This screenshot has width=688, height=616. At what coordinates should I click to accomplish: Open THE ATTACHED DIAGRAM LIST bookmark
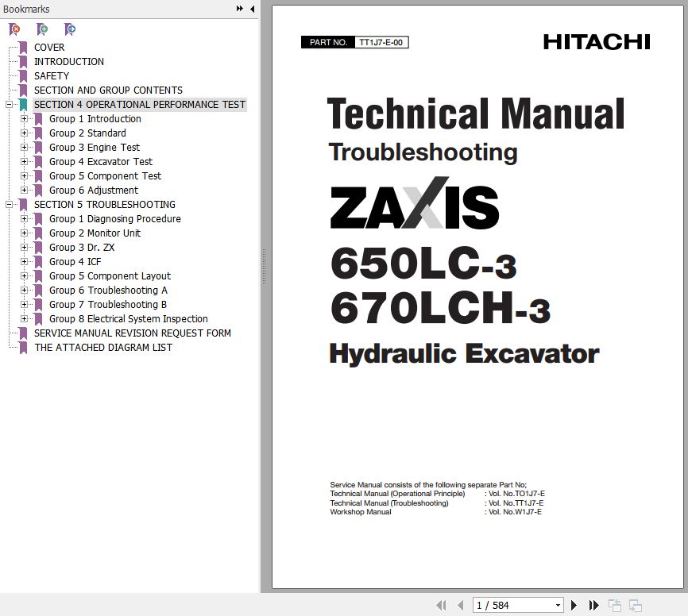pyautogui.click(x=103, y=347)
